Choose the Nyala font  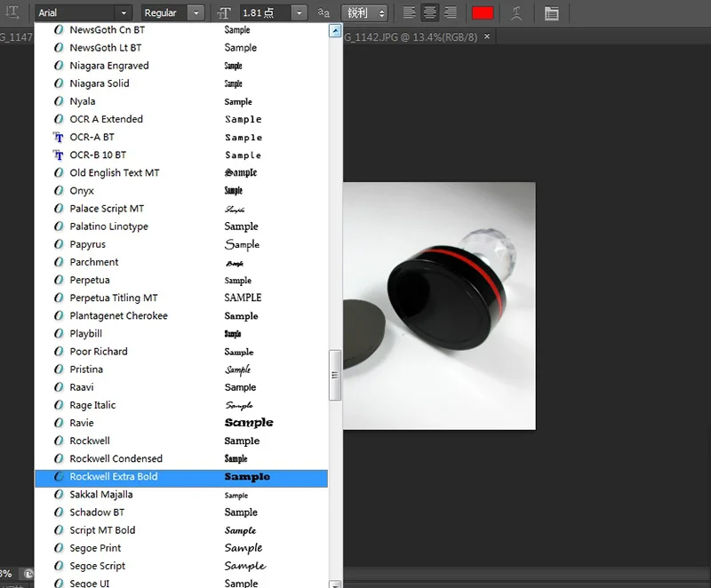pos(181,101)
